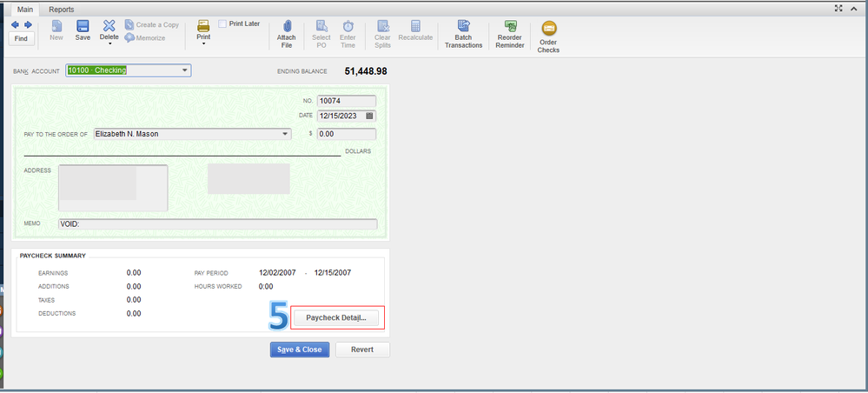Select pay period end 12/15/2007
Viewport: 868px width, 393px height.
(x=333, y=273)
